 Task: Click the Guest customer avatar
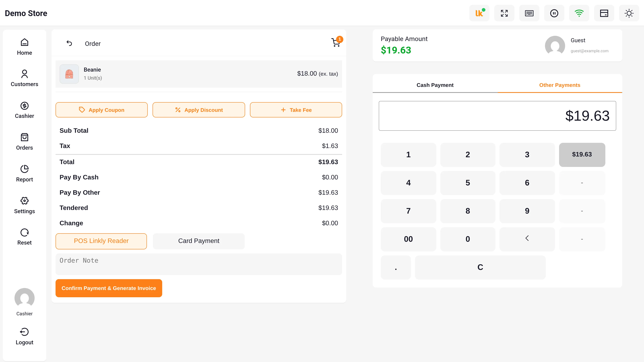coord(555,45)
